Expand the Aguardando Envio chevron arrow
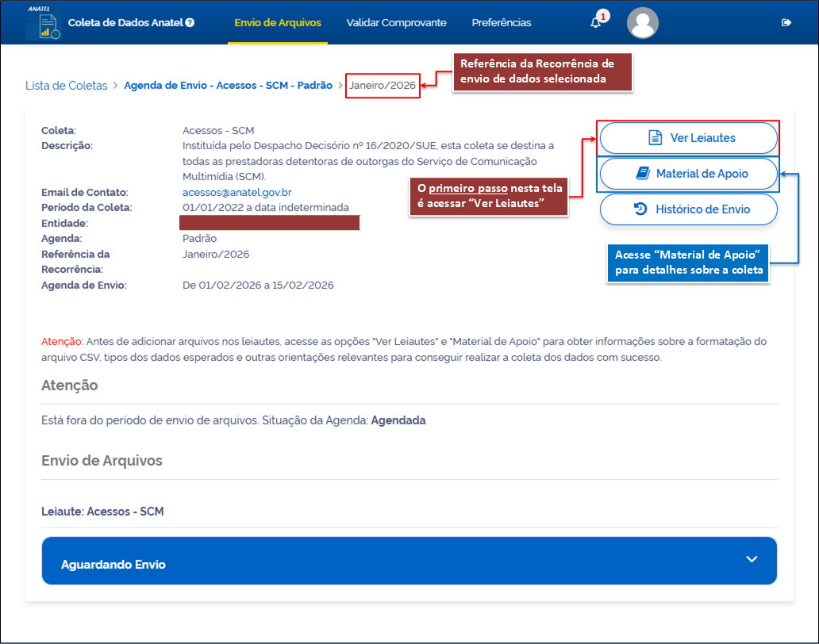Image resolution: width=819 pixels, height=644 pixels. (x=752, y=559)
